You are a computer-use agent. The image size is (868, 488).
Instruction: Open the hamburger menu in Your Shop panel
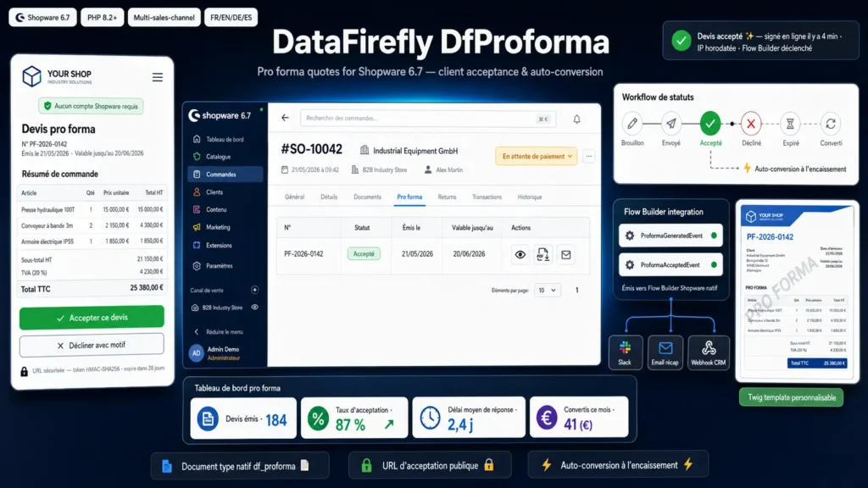coord(157,77)
